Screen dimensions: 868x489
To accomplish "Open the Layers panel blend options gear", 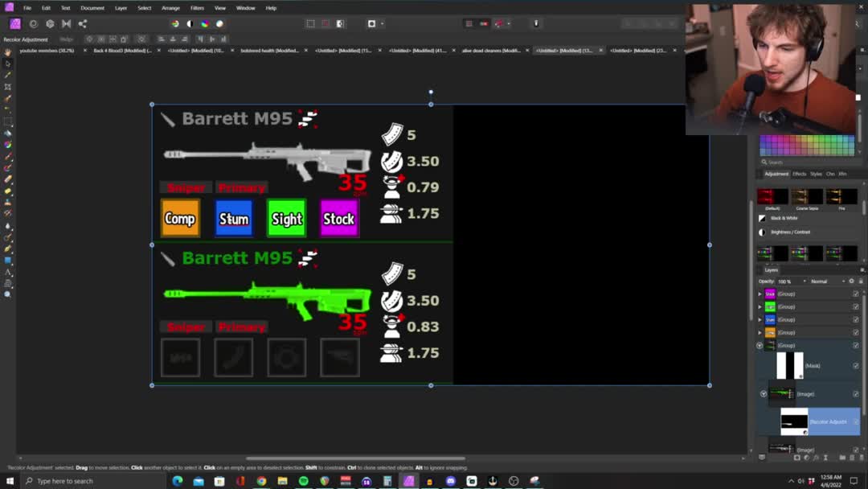I will pos(851,281).
